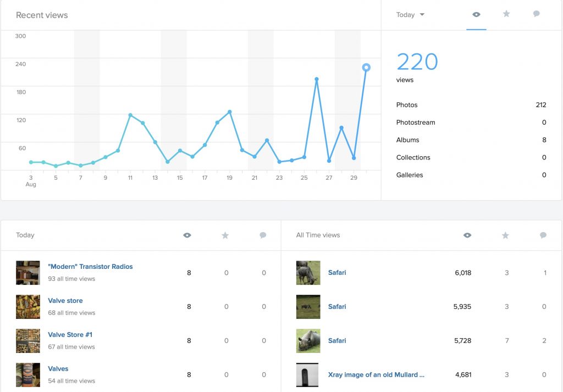Click the Photostream label in stats
The width and height of the screenshot is (563, 392).
[x=416, y=123]
